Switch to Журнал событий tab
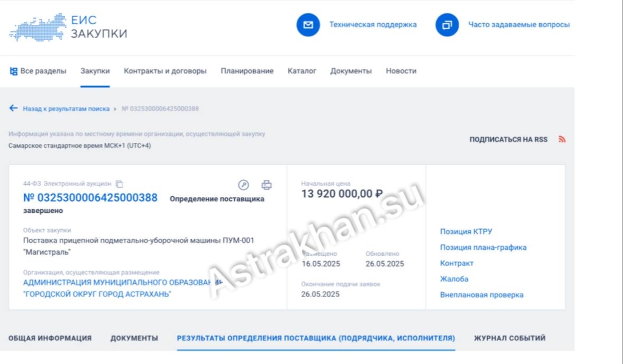Viewport: 623px width, 364px height. (x=510, y=338)
